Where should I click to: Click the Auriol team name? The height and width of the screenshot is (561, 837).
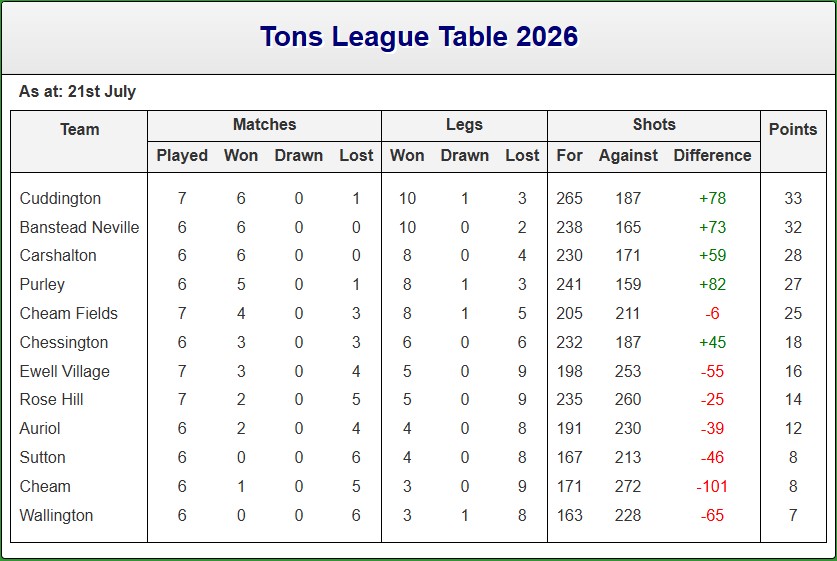[40, 429]
